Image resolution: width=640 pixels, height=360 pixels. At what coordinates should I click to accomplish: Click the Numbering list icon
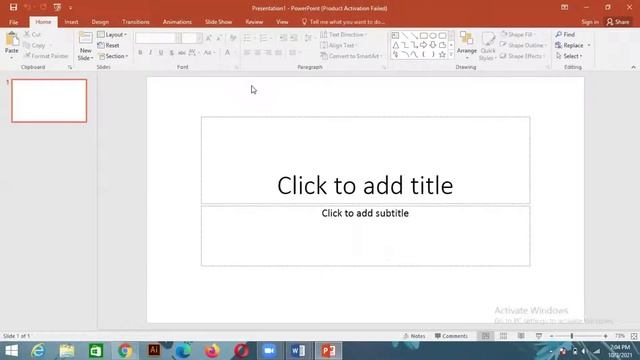click(x=264, y=38)
